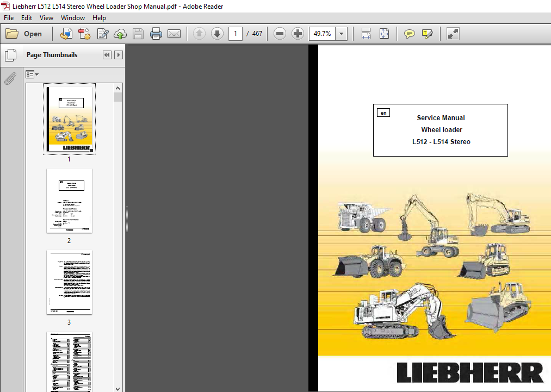Click 'L512 - L514 Stereo' text
551x392 pixels.
coord(441,142)
